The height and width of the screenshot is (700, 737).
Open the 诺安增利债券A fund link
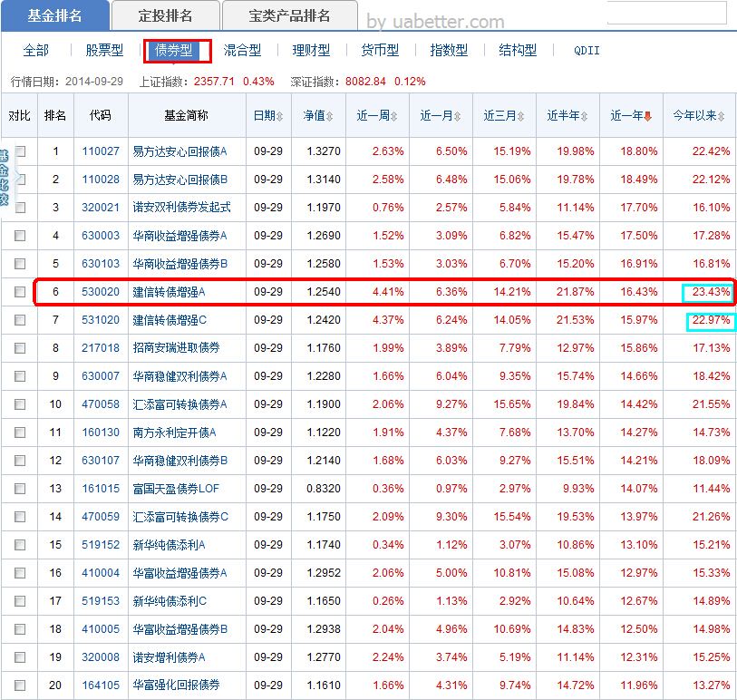pyautogui.click(x=169, y=657)
